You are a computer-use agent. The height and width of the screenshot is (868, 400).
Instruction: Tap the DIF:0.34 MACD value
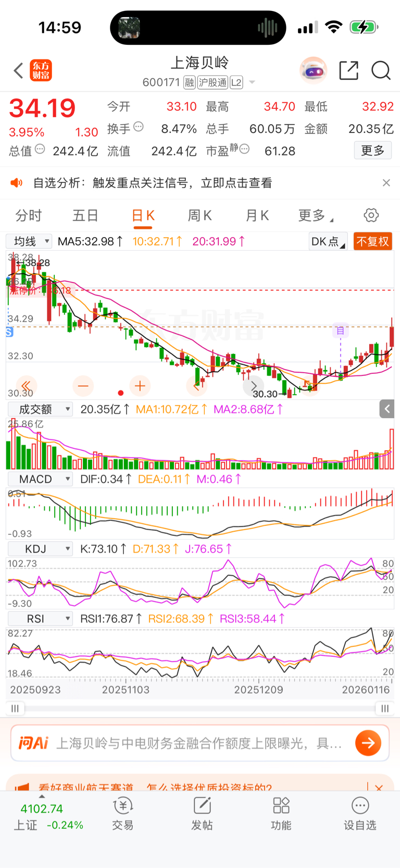pos(106,479)
